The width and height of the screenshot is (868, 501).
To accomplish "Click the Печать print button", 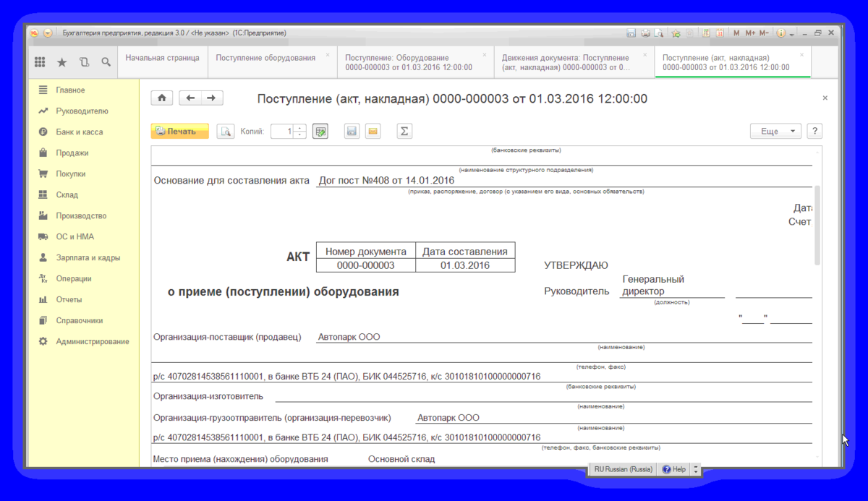I will [179, 132].
